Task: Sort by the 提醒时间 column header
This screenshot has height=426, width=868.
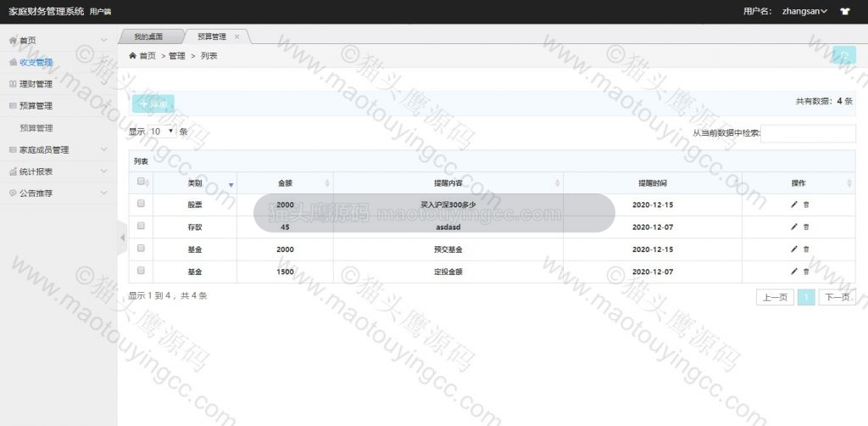Action: [x=652, y=182]
